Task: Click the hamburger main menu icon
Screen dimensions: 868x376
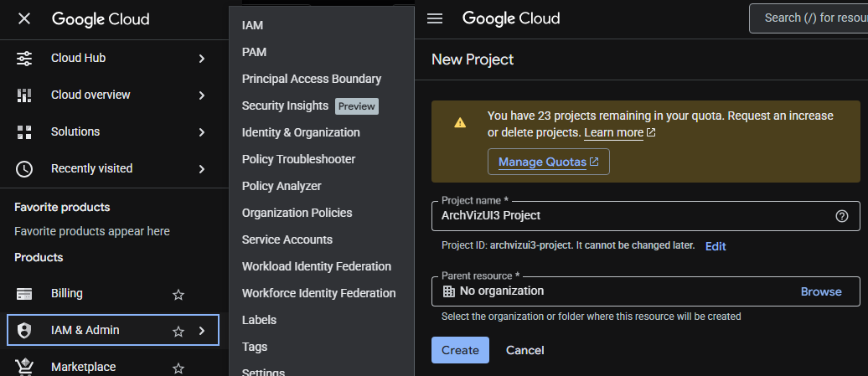Action: tap(435, 18)
